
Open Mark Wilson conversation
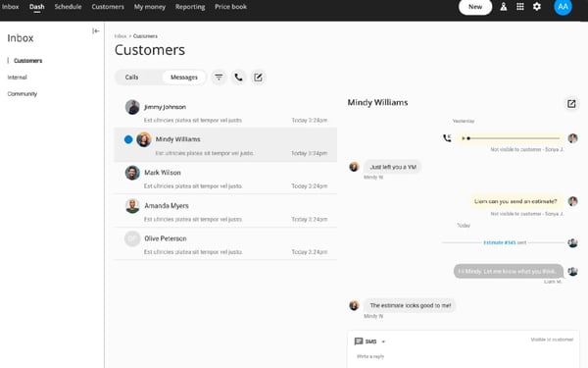(x=225, y=178)
